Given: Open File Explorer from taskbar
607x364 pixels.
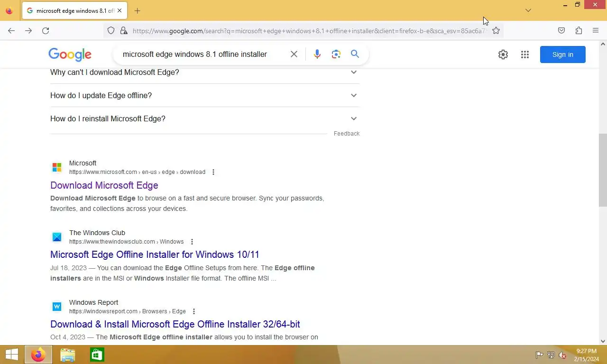Looking at the screenshot, I should pyautogui.click(x=68, y=355).
